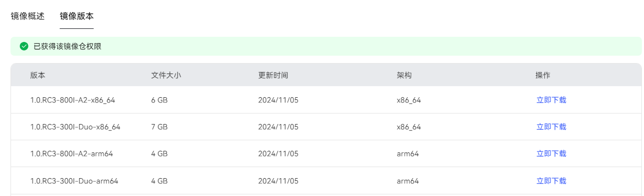Click the 6 GB file size cell
This screenshot has height=196, width=644.
click(x=159, y=100)
